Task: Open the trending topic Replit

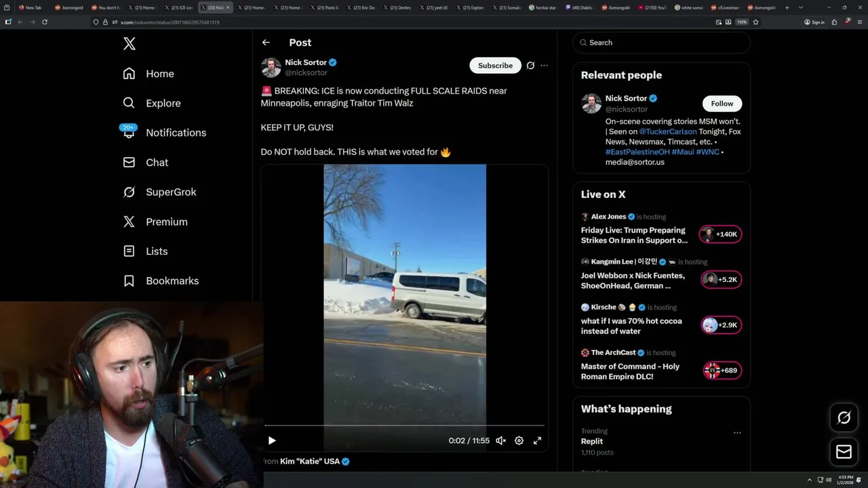Action: [592, 441]
